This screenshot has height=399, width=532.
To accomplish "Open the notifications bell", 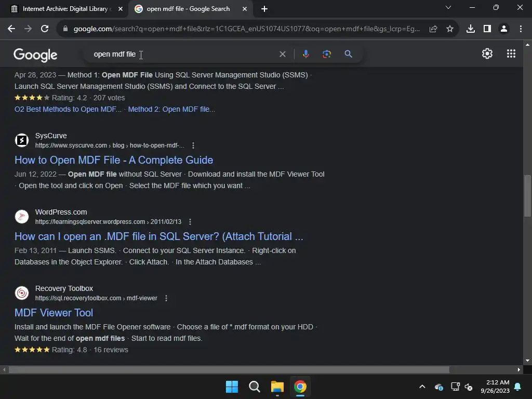I will (x=518, y=387).
